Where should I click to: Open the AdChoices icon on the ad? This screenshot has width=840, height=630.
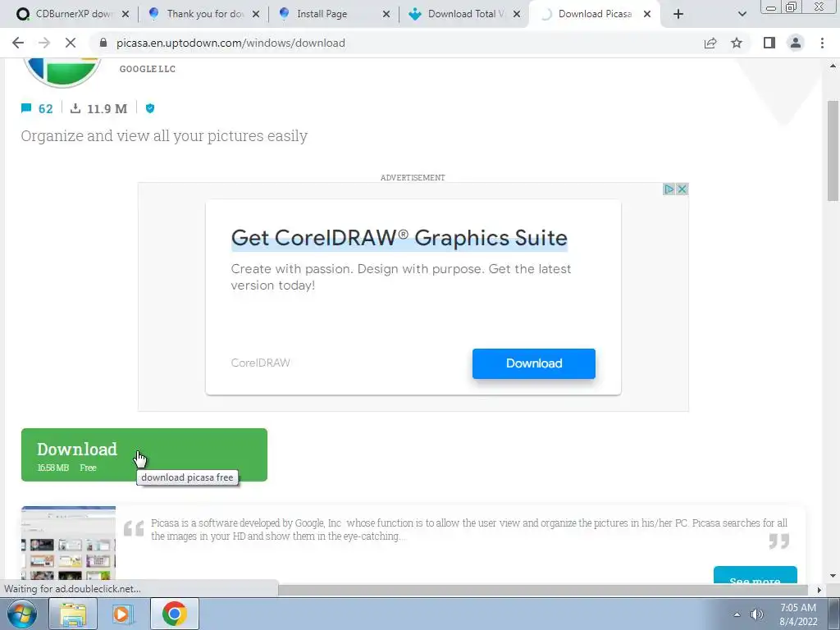(669, 189)
